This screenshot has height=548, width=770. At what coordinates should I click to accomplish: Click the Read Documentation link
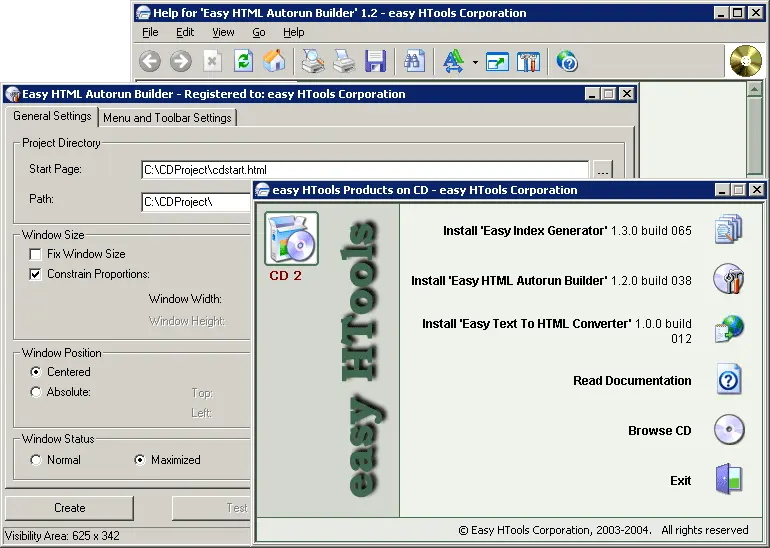click(x=632, y=381)
